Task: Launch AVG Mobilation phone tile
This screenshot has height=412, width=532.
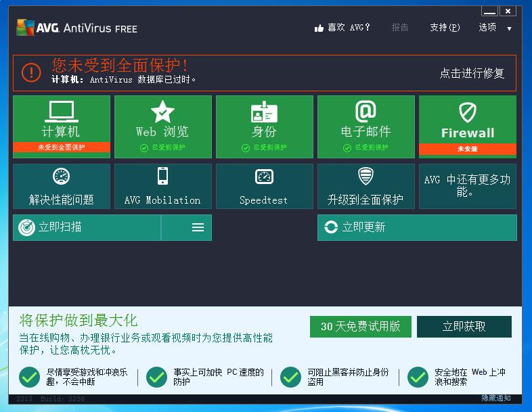Action: [x=163, y=186]
